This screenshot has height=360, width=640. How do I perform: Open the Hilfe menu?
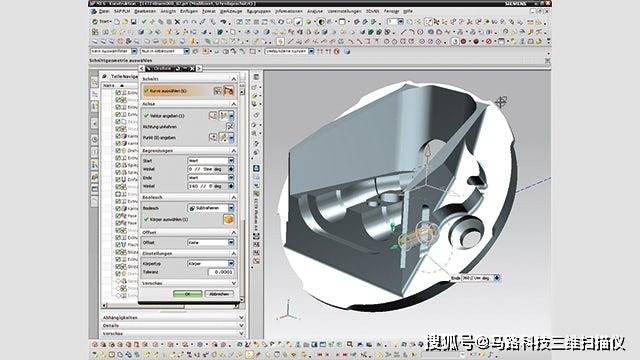[408, 11]
